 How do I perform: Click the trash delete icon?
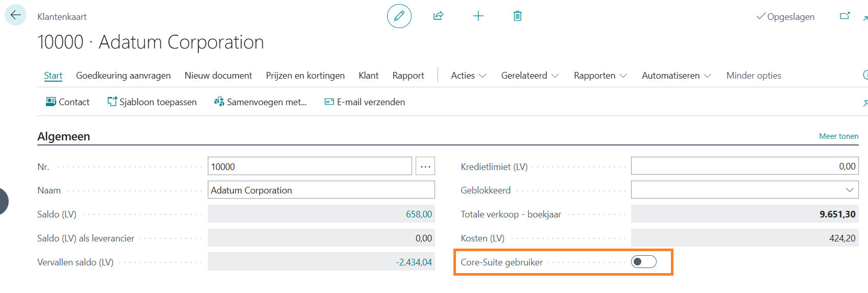pos(517,16)
